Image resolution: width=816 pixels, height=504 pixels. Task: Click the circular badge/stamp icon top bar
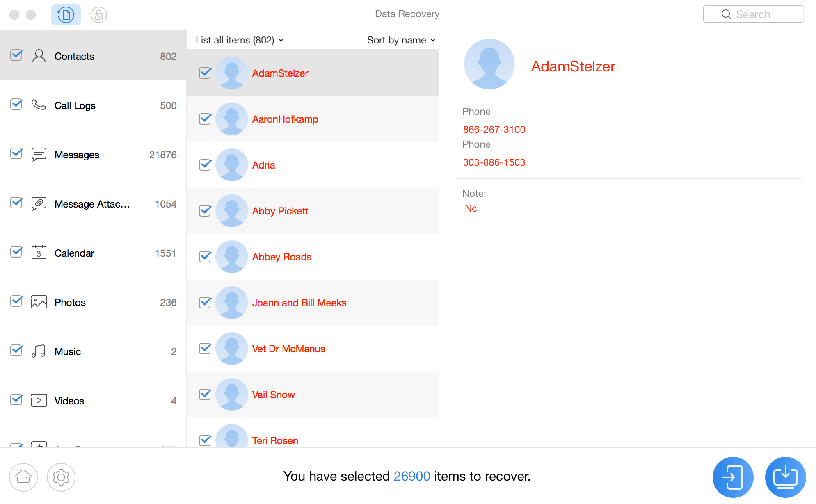98,14
